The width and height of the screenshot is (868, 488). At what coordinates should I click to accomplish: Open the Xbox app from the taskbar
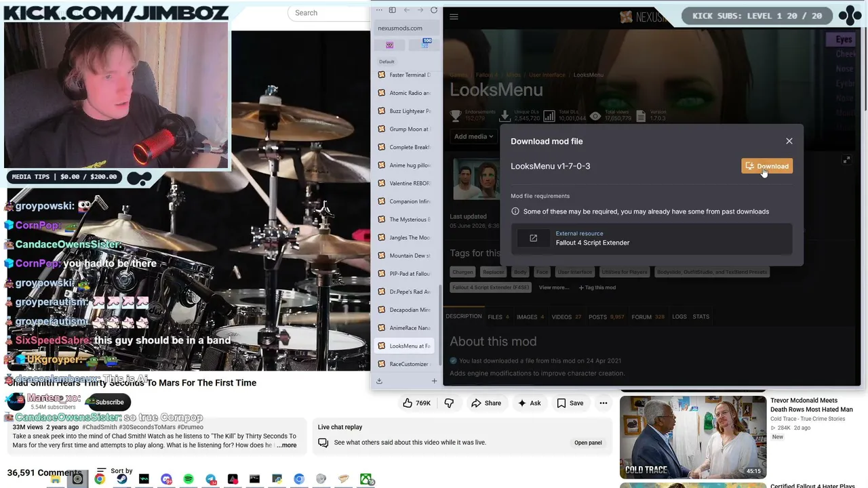tap(366, 479)
